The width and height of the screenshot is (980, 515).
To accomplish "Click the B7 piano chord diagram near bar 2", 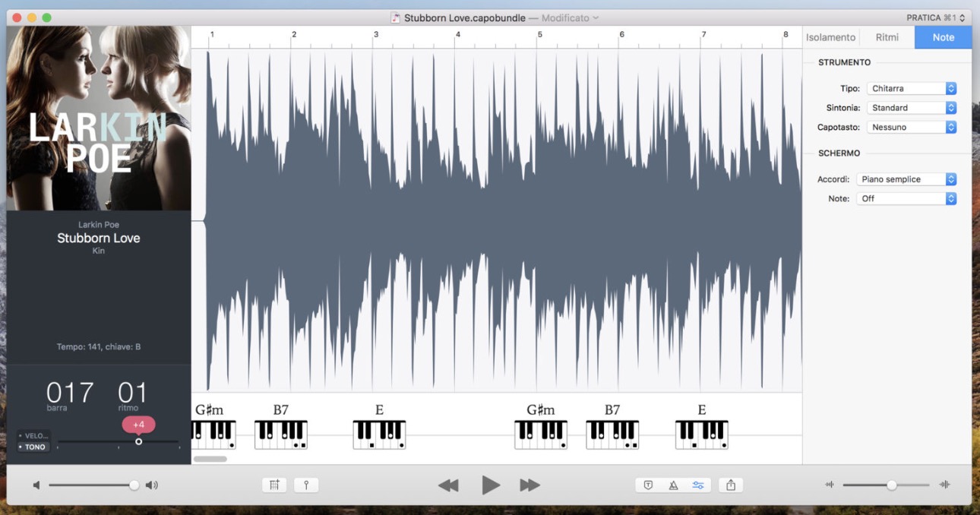I will (281, 434).
